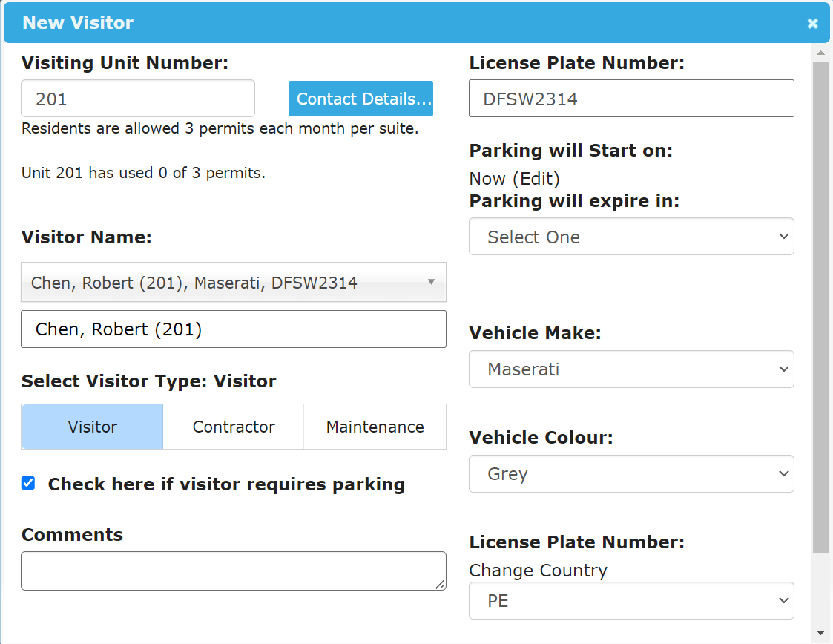Open the "Parking will expire in" dropdown
The image size is (833, 644).
(x=631, y=236)
